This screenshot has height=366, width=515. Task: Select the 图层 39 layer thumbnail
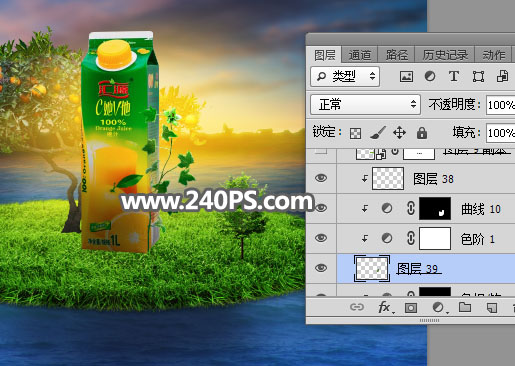[x=372, y=268]
